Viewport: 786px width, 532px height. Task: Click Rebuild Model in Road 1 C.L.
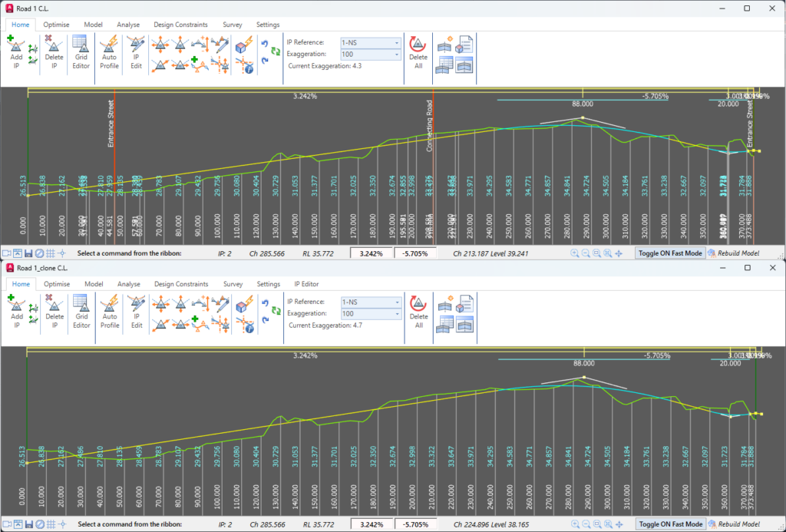pyautogui.click(x=733, y=253)
